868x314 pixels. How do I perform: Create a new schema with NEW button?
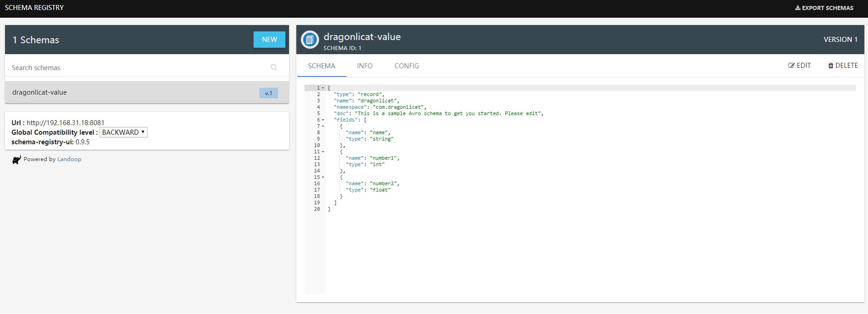[x=269, y=40]
